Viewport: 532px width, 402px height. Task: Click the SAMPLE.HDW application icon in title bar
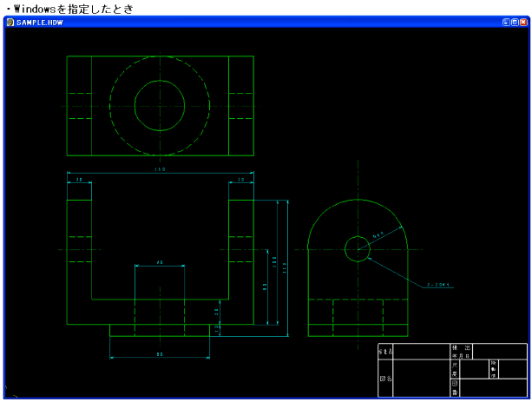(10, 22)
